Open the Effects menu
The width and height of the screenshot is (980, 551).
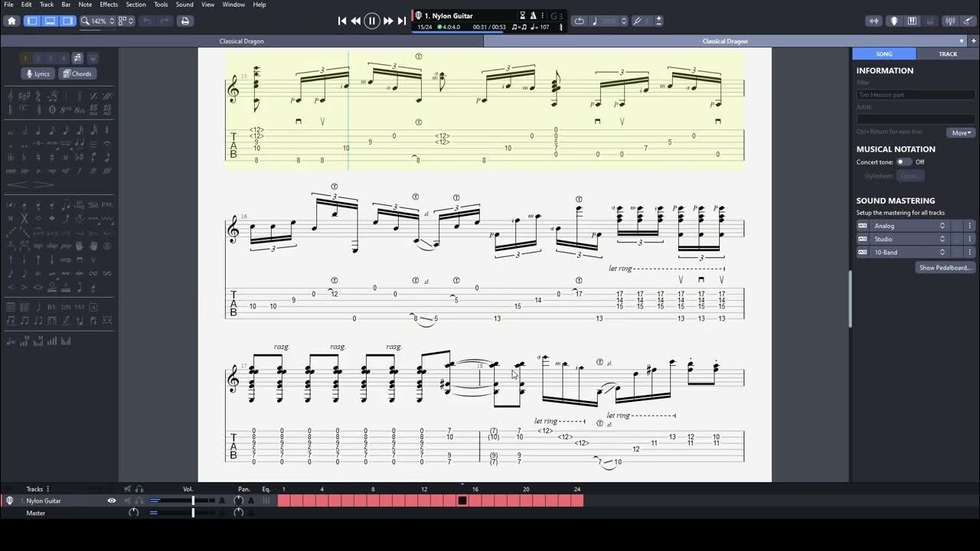(109, 5)
